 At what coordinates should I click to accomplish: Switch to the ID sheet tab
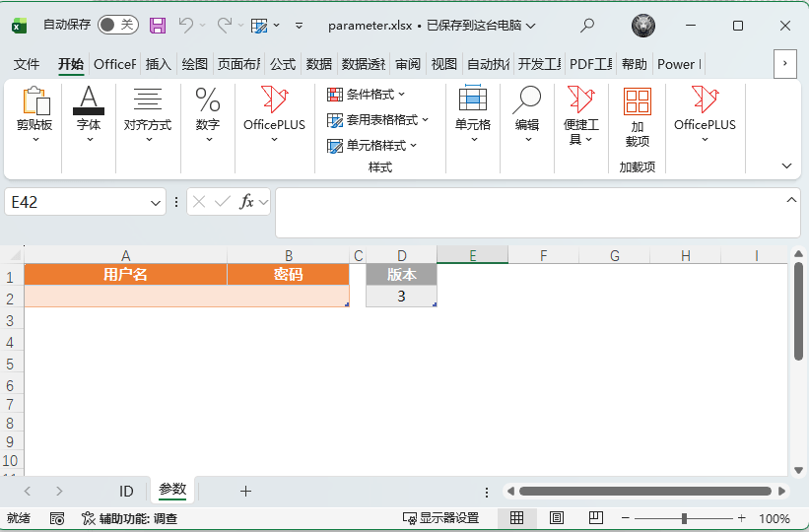click(126, 491)
